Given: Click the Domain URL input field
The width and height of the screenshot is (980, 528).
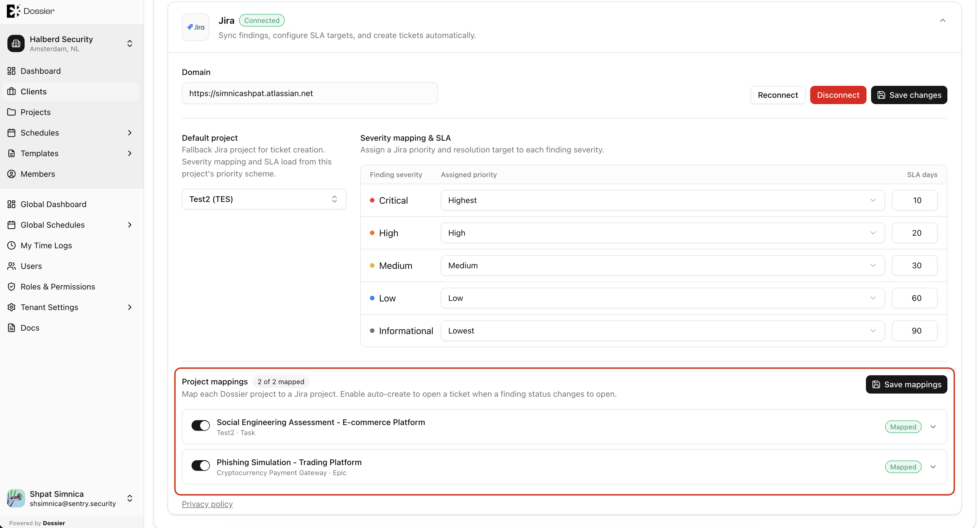Looking at the screenshot, I should point(310,93).
